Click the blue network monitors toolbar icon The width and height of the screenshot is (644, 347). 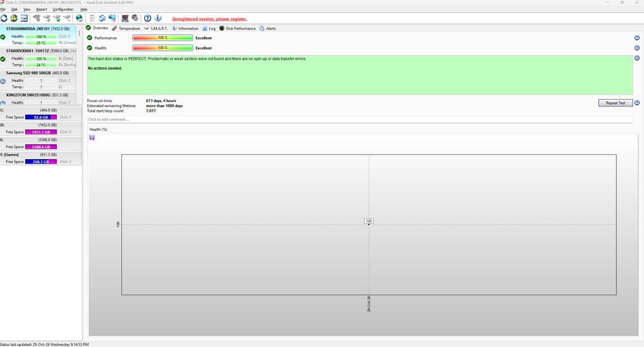click(x=112, y=18)
